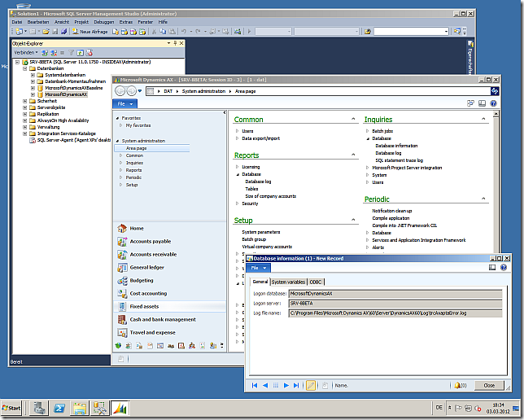
Task: Open System parameters under Setup
Action: click(261, 232)
